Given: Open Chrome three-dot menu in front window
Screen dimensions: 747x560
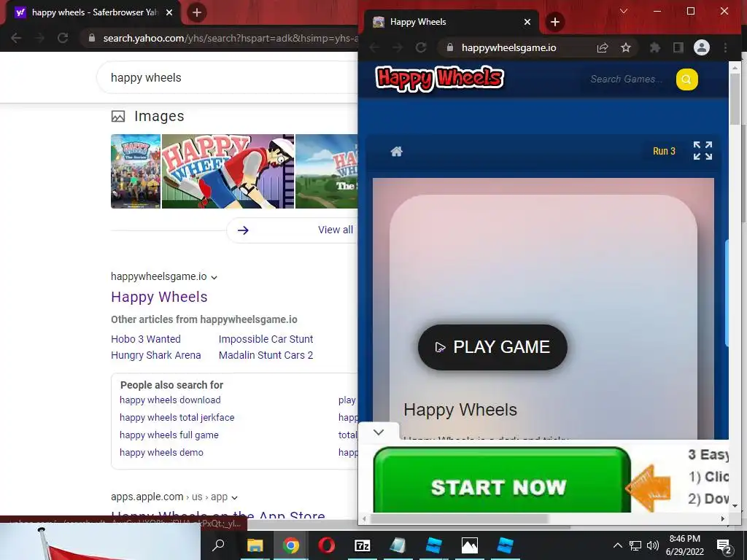Looking at the screenshot, I should point(725,47).
